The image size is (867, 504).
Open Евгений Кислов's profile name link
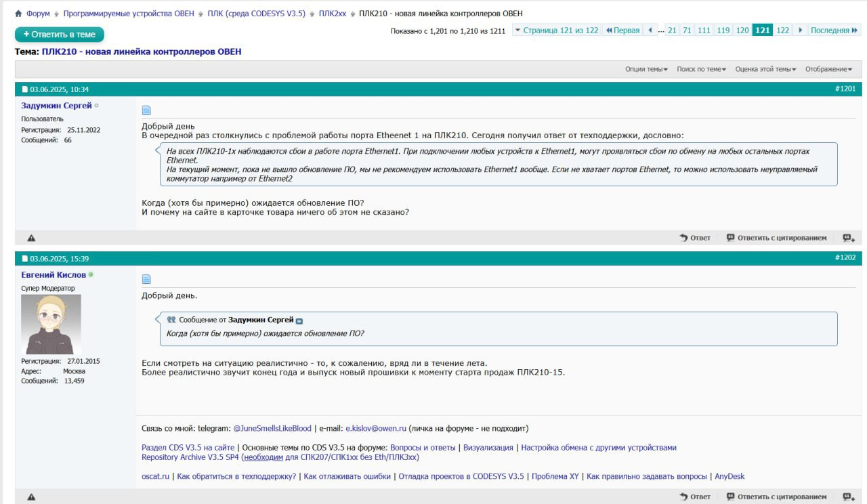pos(54,275)
